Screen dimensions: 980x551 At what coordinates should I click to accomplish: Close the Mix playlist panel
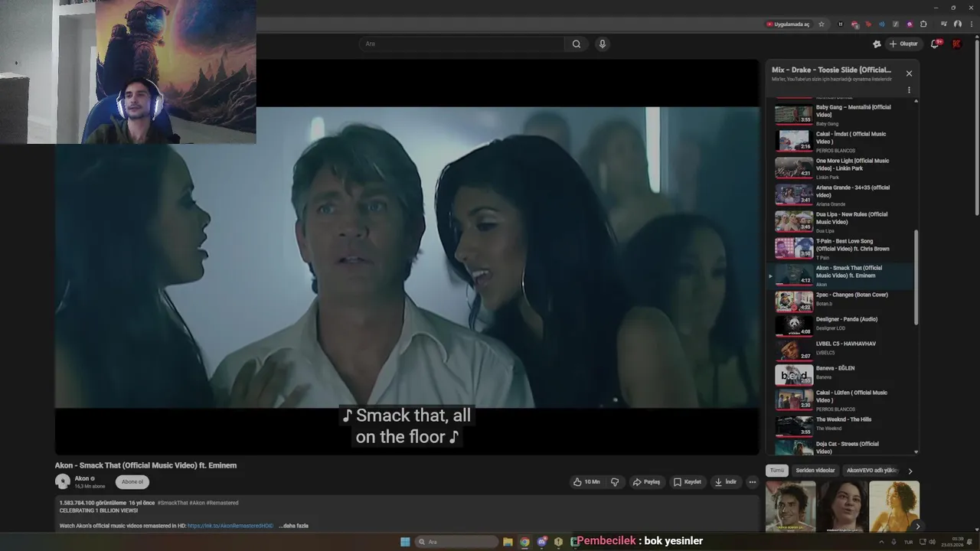(909, 73)
